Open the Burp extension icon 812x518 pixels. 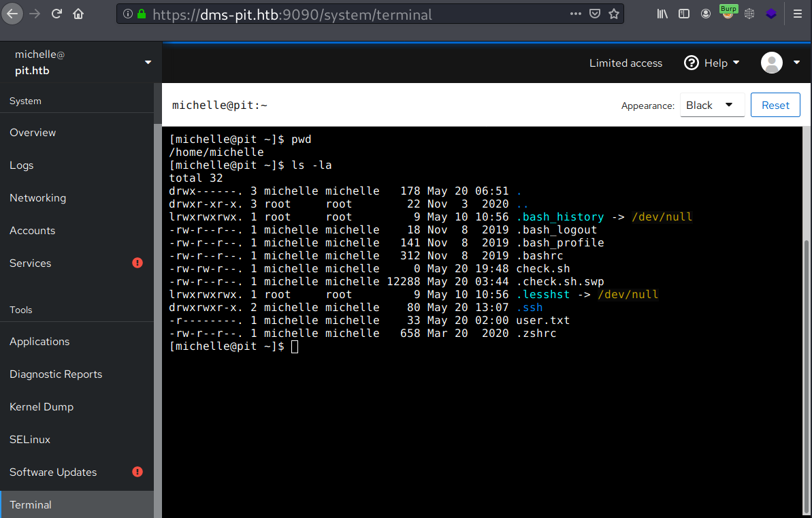(728, 13)
